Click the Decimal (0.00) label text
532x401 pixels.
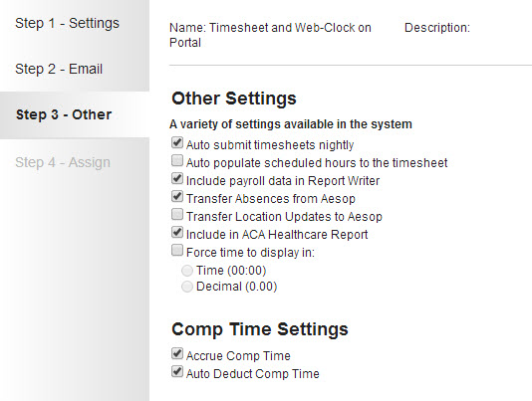tap(237, 287)
